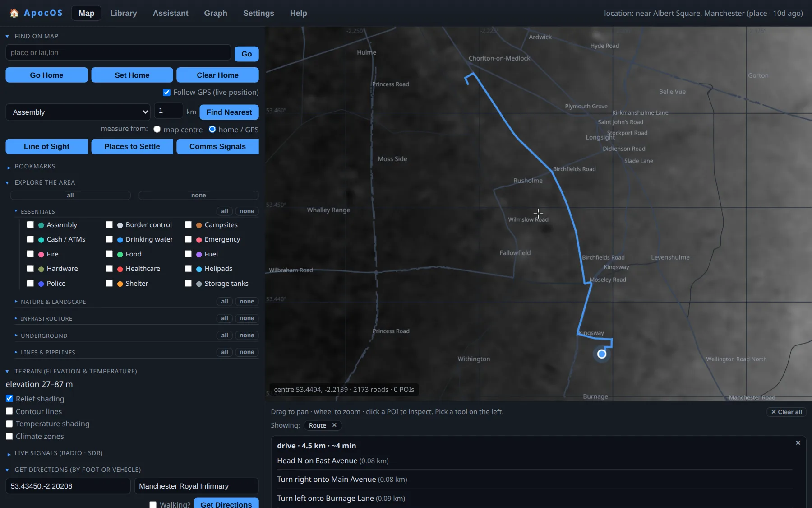The width and height of the screenshot is (812, 508).
Task: Collapse the Essentials group
Action: [37, 211]
